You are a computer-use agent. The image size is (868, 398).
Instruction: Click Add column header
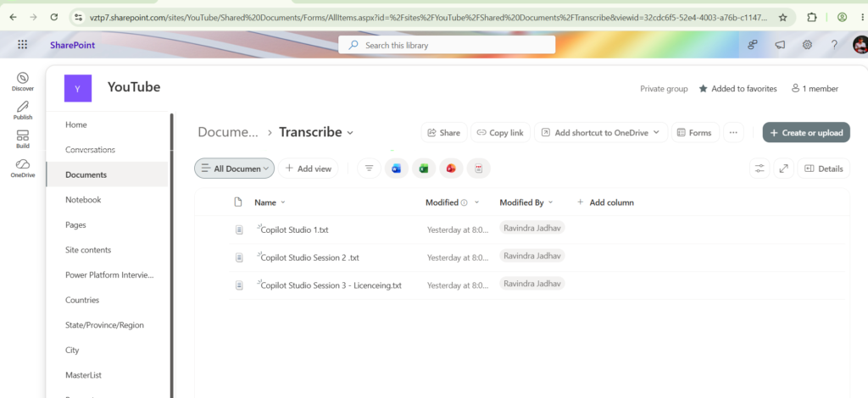click(x=605, y=202)
